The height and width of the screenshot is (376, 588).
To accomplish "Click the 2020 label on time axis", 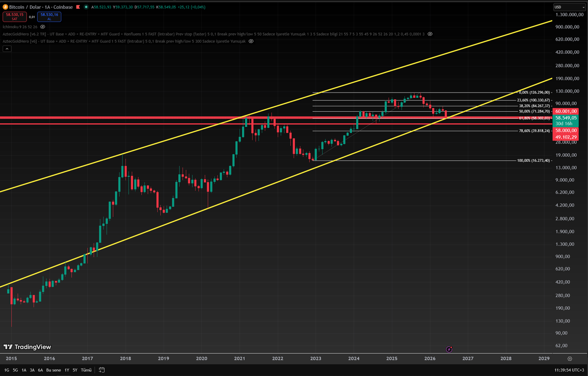I will click(201, 358).
